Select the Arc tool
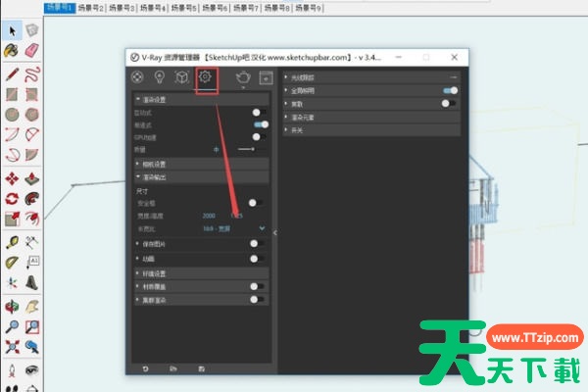This screenshot has width=588, height=392. (x=12, y=134)
